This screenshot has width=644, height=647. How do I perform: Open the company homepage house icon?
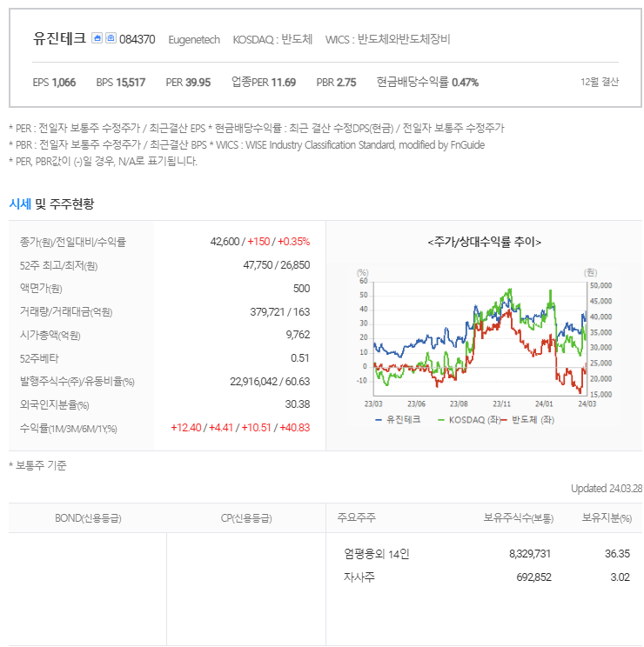pos(97,38)
